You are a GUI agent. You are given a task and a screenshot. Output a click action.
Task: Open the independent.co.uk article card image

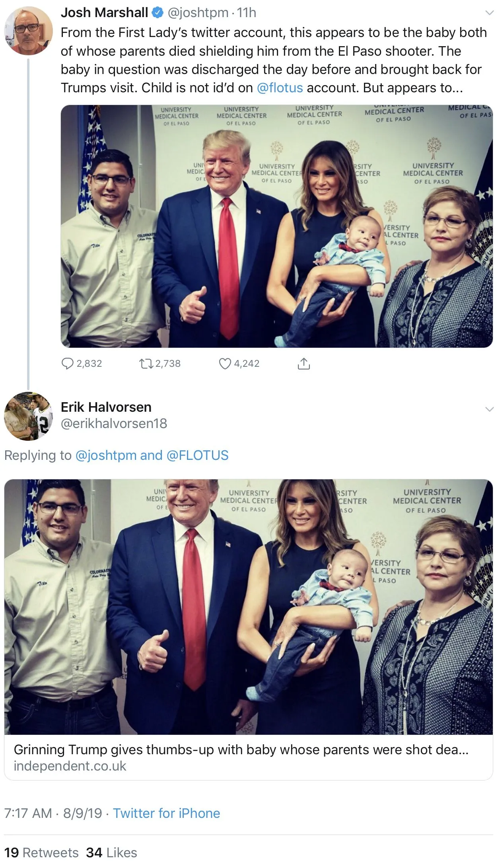(x=248, y=607)
